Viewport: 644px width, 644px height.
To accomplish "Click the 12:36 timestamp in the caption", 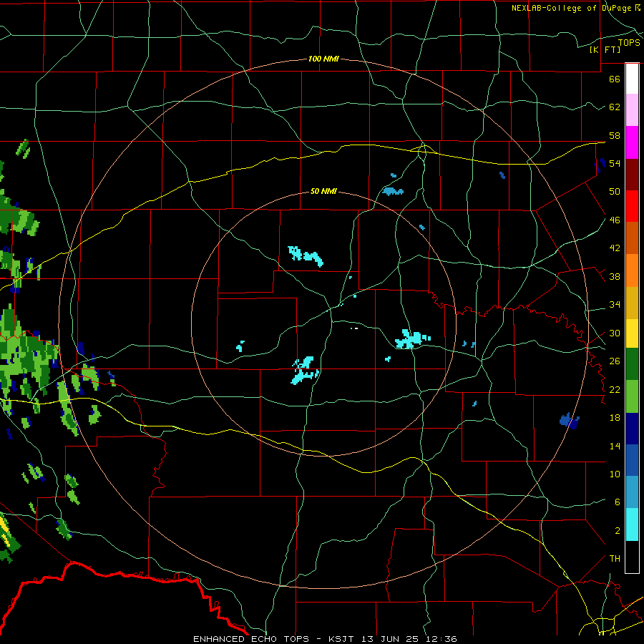I will coord(441,639).
